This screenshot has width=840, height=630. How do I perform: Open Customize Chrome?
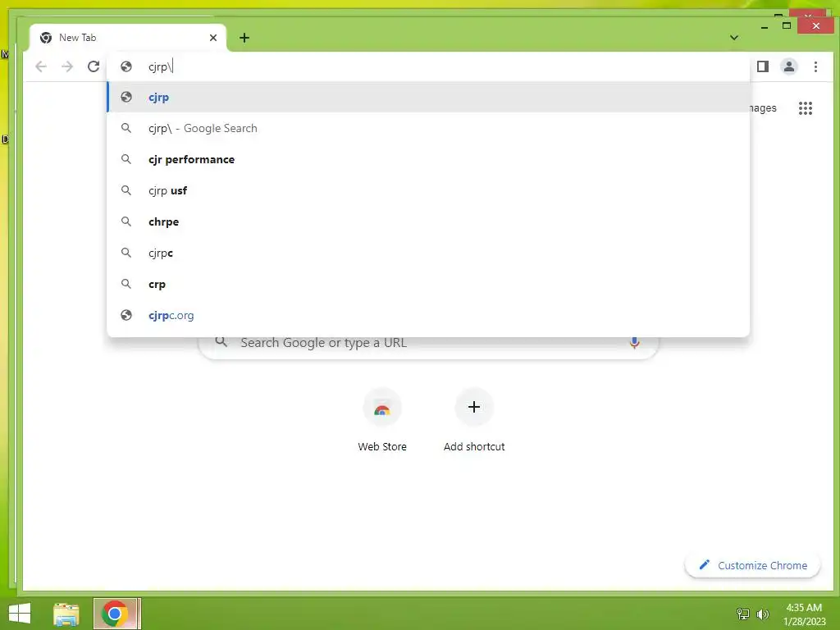click(x=753, y=565)
